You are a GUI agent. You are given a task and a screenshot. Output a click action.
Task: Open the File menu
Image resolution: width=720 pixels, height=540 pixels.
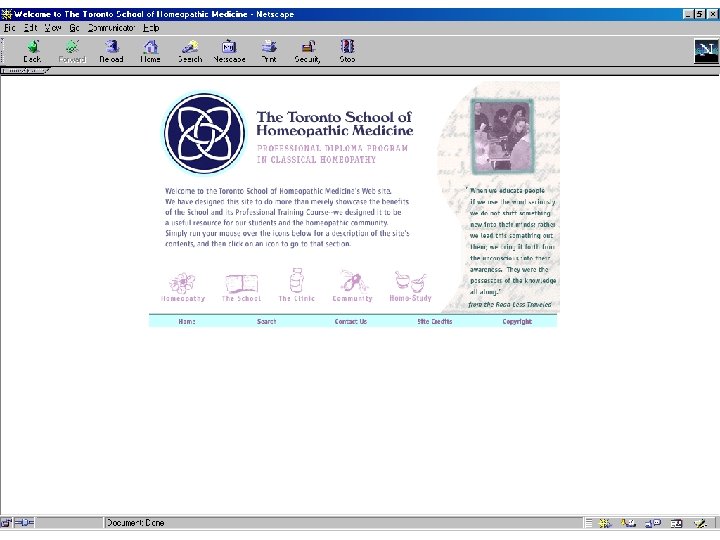coord(10,28)
